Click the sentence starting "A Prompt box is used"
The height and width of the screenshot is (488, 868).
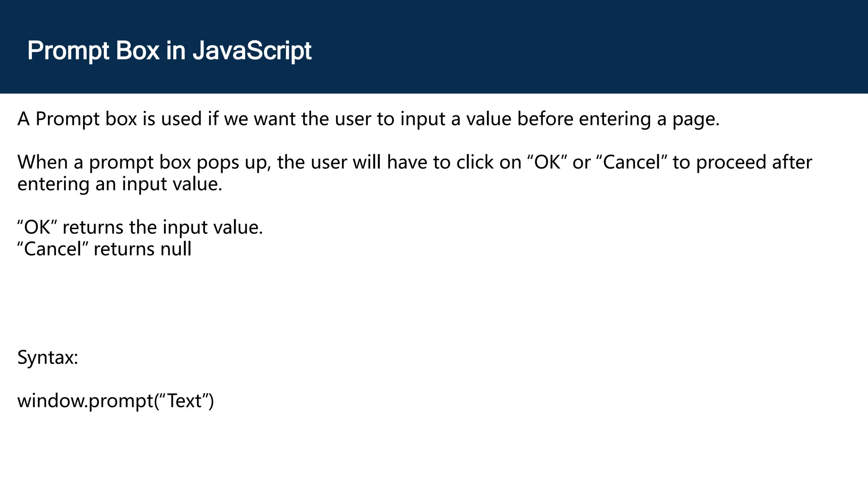point(368,119)
